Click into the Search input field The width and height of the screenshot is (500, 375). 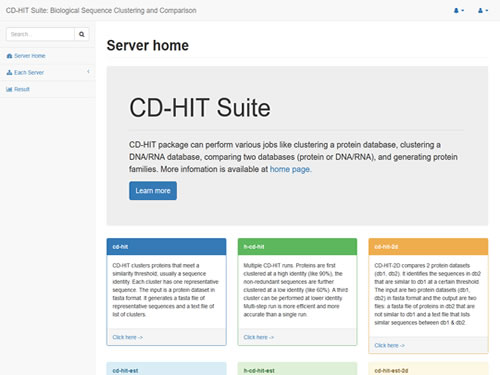40,34
